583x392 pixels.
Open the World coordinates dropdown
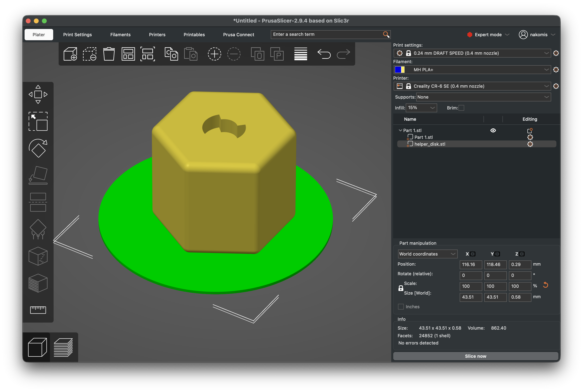coord(427,254)
